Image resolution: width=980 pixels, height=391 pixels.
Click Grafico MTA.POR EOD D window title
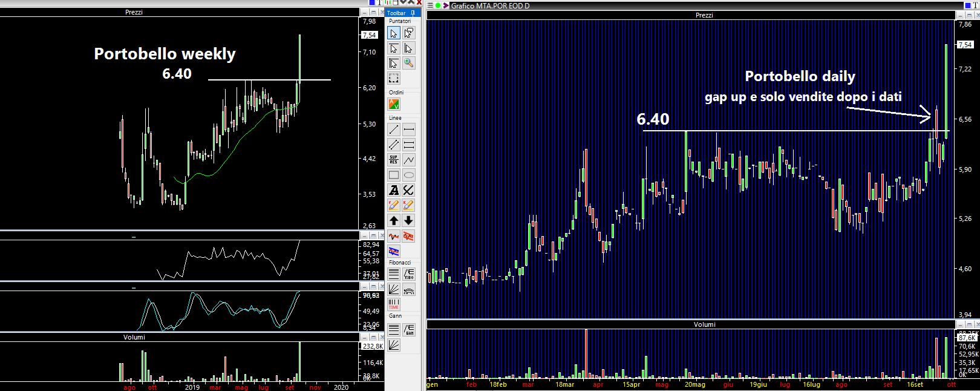490,6
